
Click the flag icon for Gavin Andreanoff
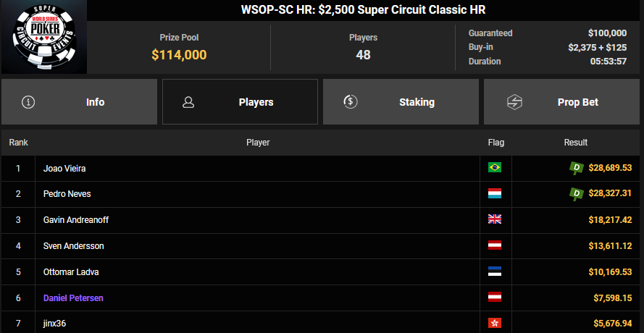coord(495,220)
